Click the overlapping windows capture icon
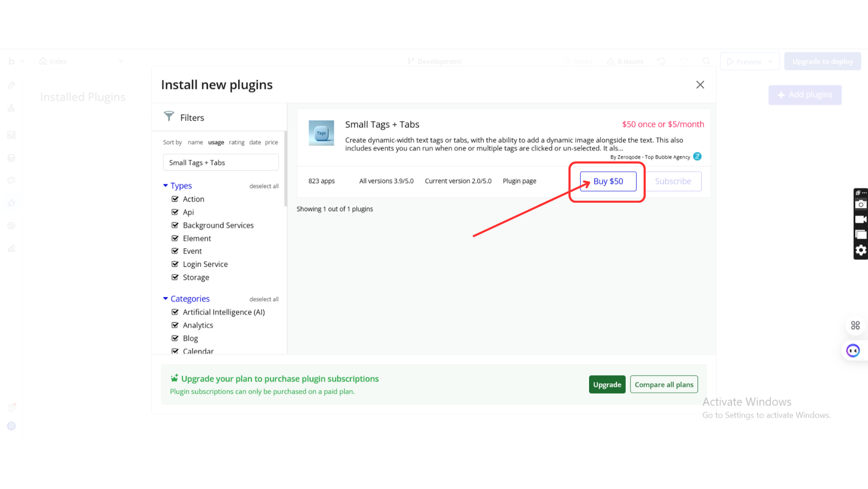This screenshot has height=489, width=868. click(x=861, y=234)
